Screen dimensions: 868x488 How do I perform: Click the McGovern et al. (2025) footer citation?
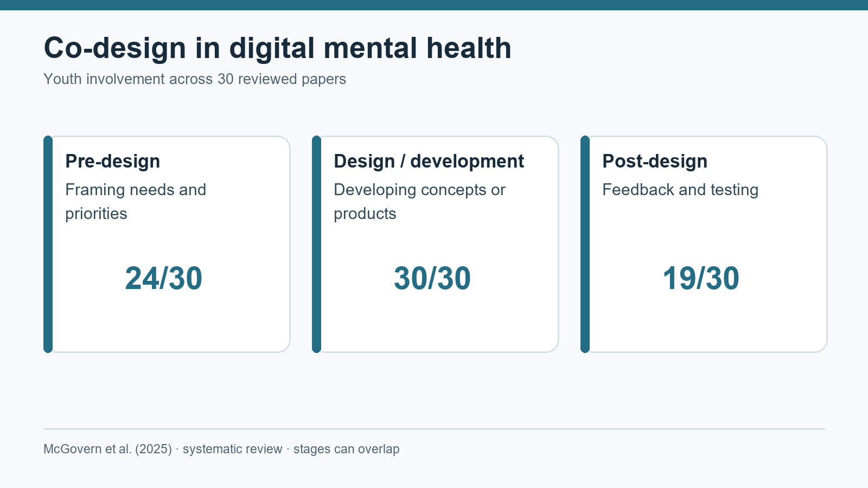point(221,449)
